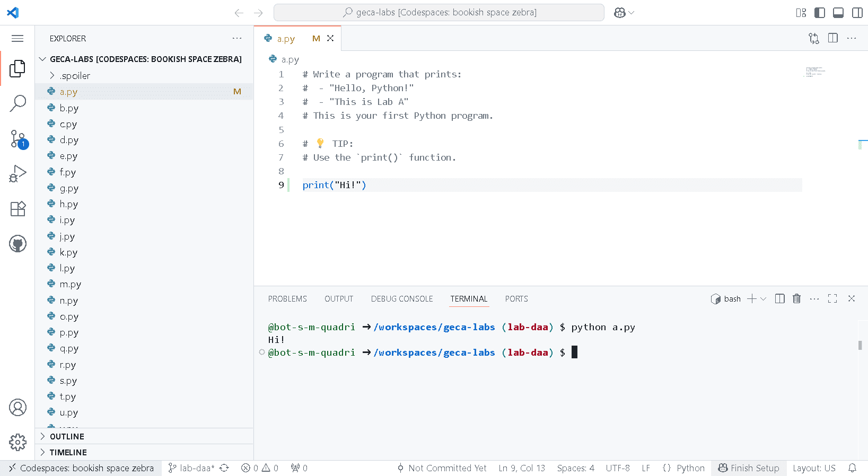This screenshot has width=868, height=476.
Task: Switch to the PROBLEMS panel tab
Action: tap(287, 299)
